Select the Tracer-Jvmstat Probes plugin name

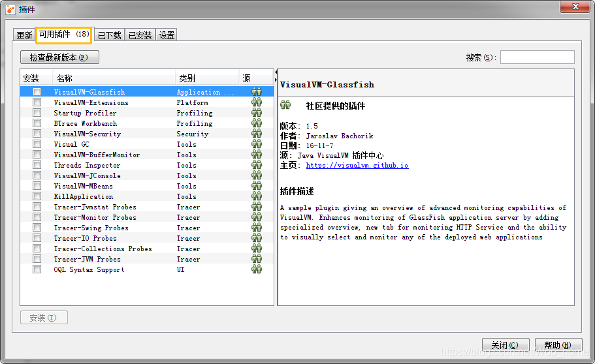point(95,207)
